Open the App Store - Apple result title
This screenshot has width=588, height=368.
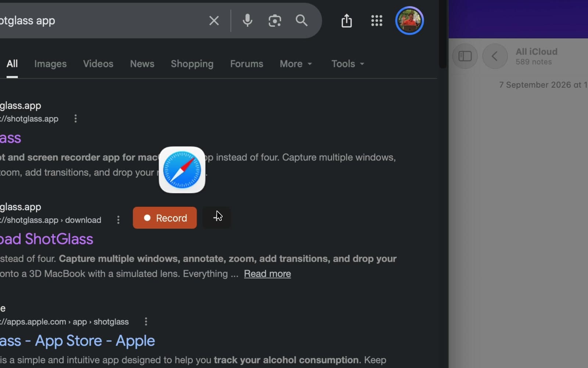pos(77,341)
